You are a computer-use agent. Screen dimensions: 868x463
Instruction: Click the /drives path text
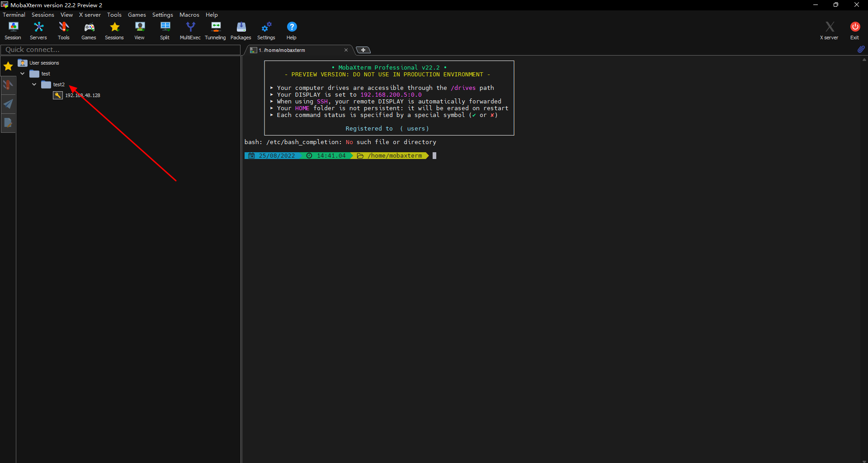point(463,88)
